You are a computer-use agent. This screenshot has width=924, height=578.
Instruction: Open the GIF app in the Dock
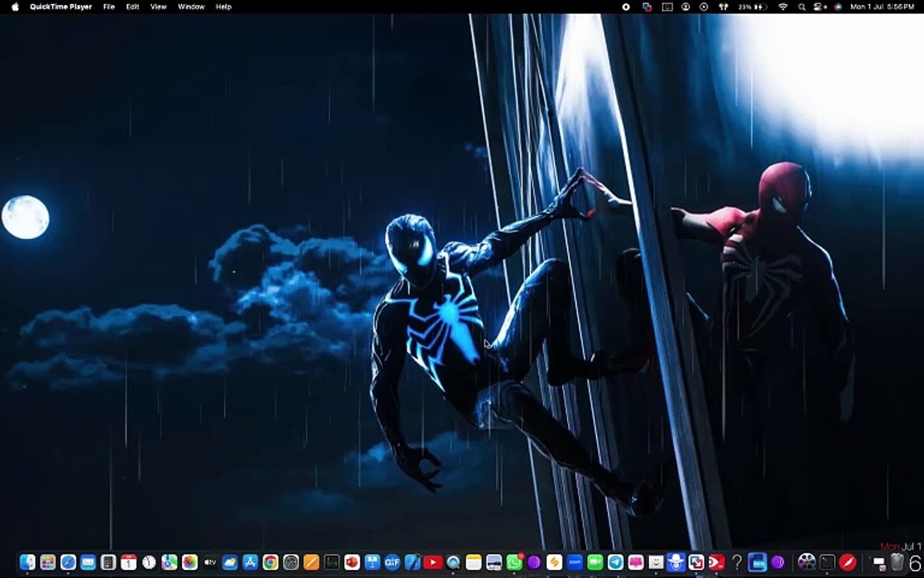coord(392,562)
